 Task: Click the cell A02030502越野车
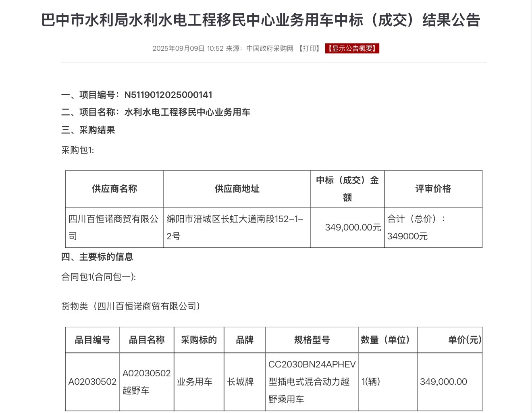pos(147,382)
